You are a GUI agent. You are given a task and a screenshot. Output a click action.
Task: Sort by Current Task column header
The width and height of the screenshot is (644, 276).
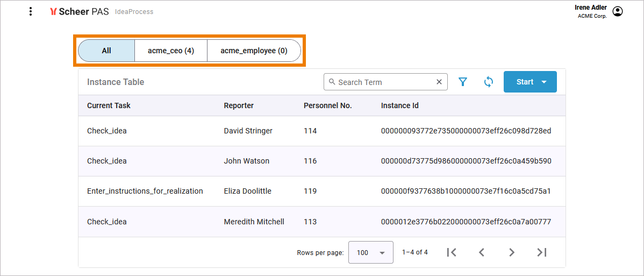tap(109, 105)
